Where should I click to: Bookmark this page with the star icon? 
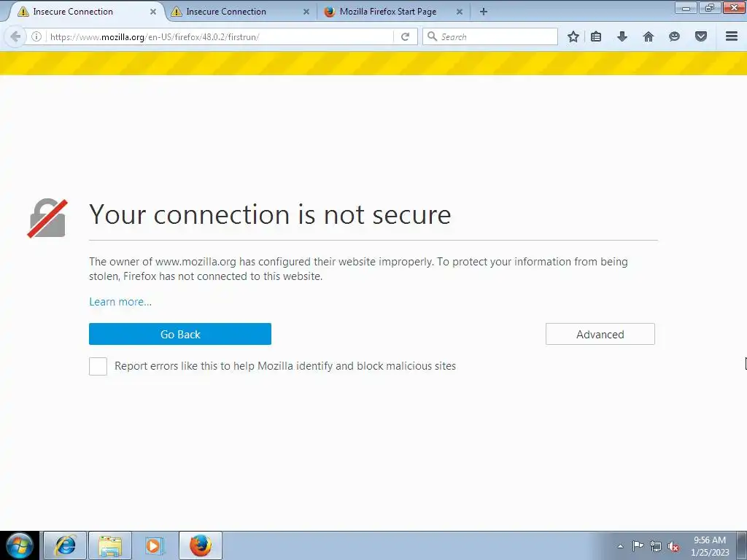click(573, 36)
